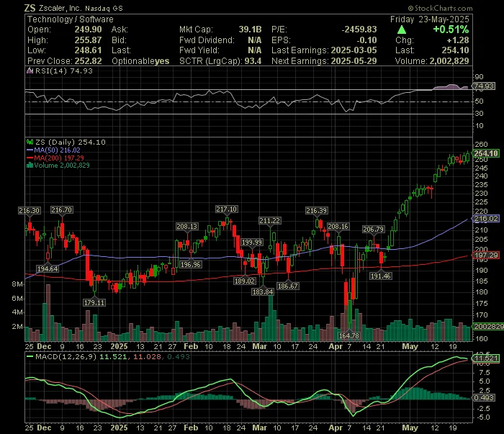Click the 186.67 price low label

click(288, 286)
